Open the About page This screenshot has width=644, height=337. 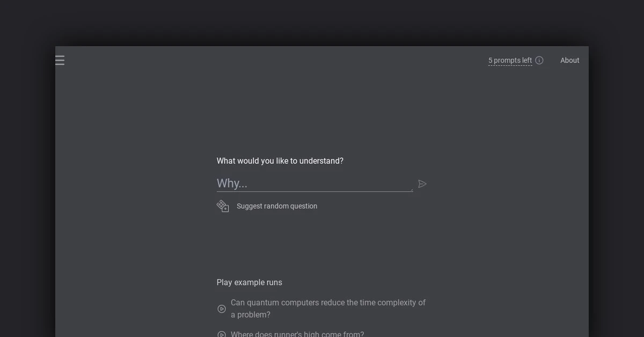[x=570, y=60]
